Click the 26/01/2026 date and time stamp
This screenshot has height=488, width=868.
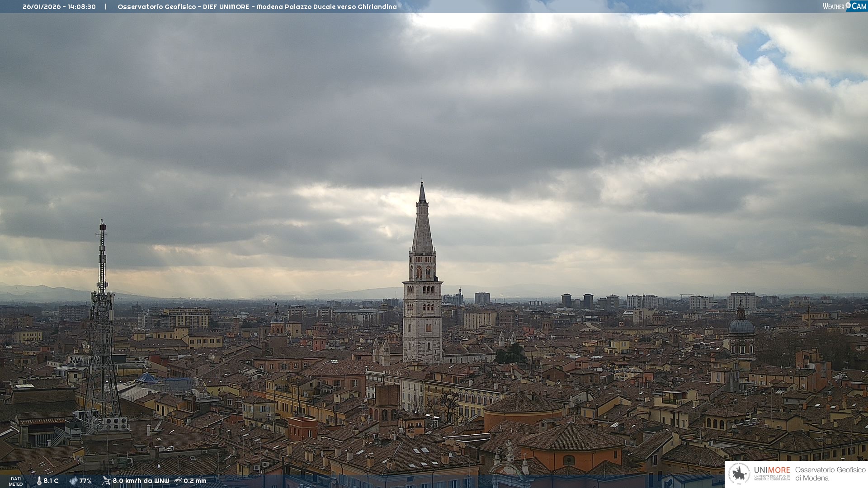coord(59,7)
